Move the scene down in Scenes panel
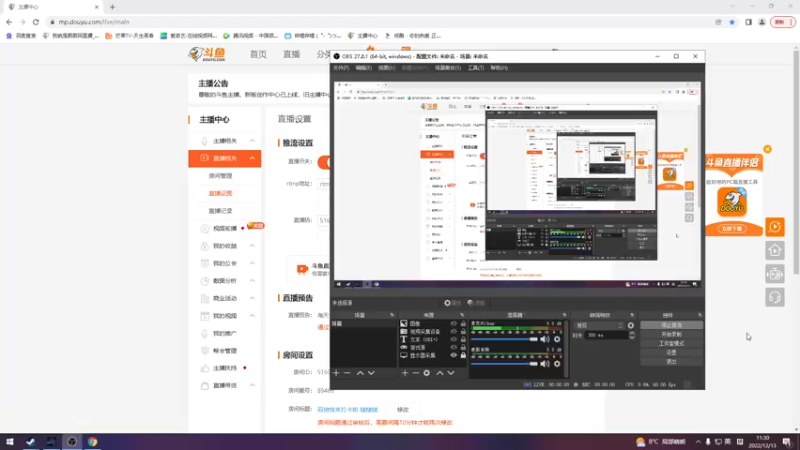Screen dimensions: 800x450 click(x=371, y=373)
